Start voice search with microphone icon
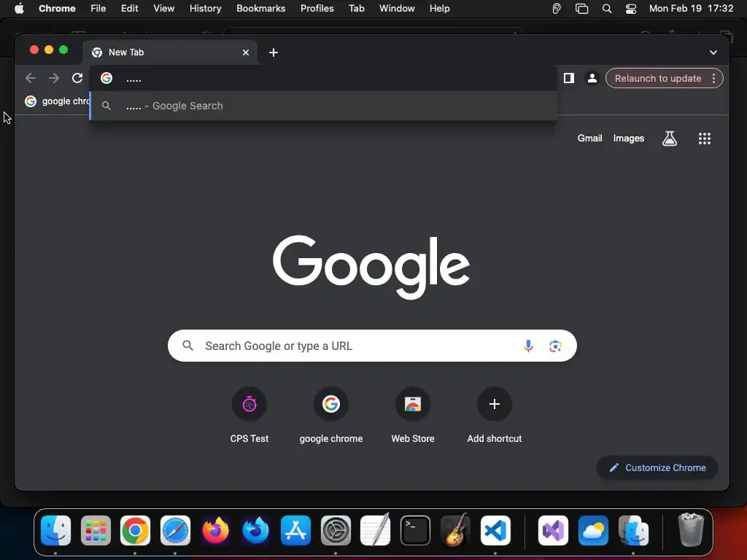 (528, 346)
